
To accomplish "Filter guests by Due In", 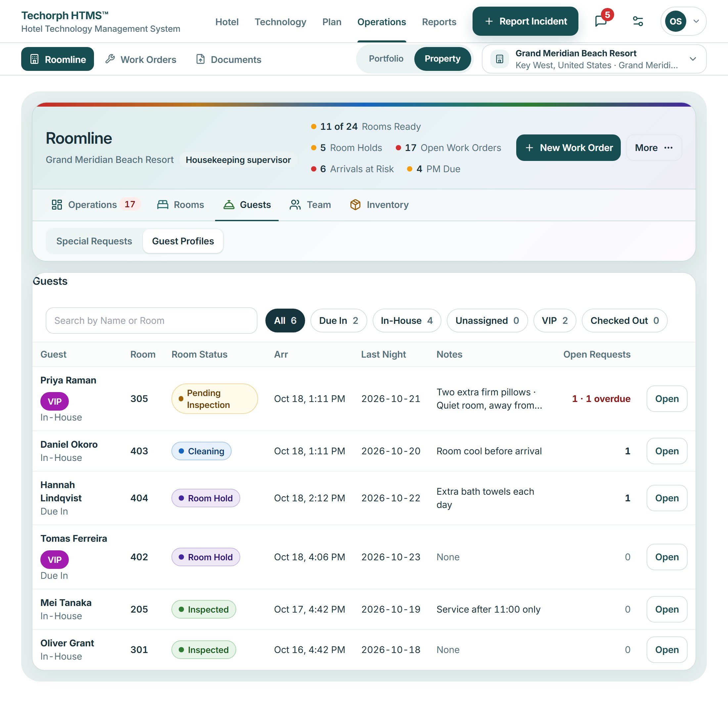I will point(339,320).
